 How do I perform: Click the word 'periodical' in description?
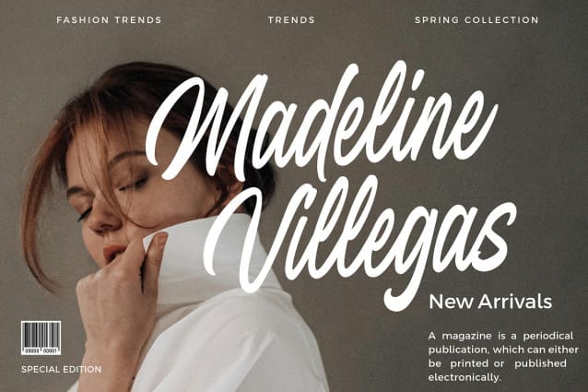tap(548, 336)
